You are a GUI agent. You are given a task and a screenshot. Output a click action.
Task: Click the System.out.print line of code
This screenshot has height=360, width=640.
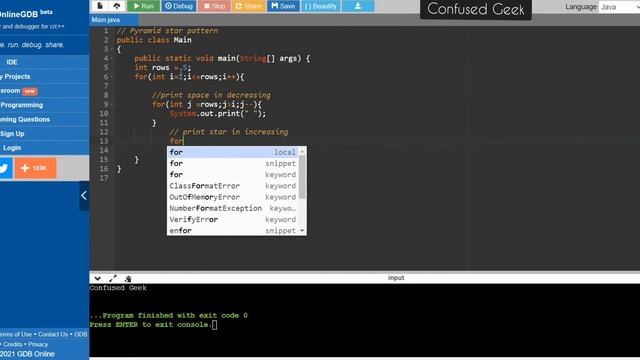point(218,114)
